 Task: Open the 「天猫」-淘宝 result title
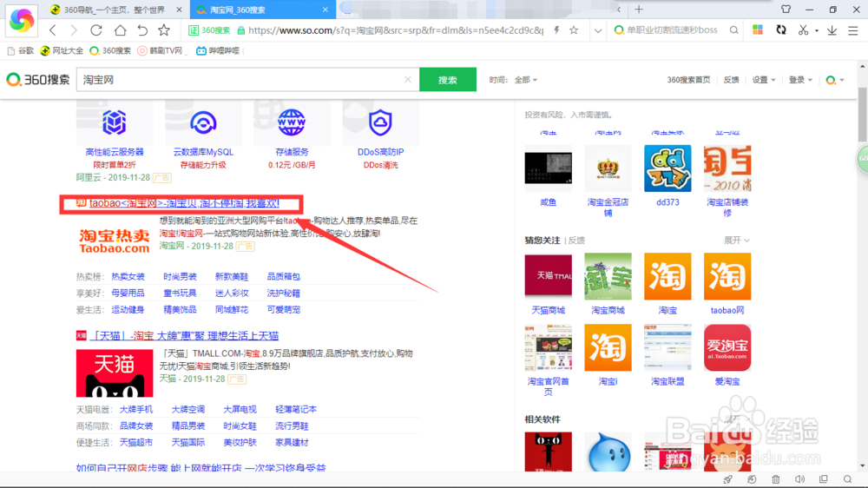click(x=184, y=336)
